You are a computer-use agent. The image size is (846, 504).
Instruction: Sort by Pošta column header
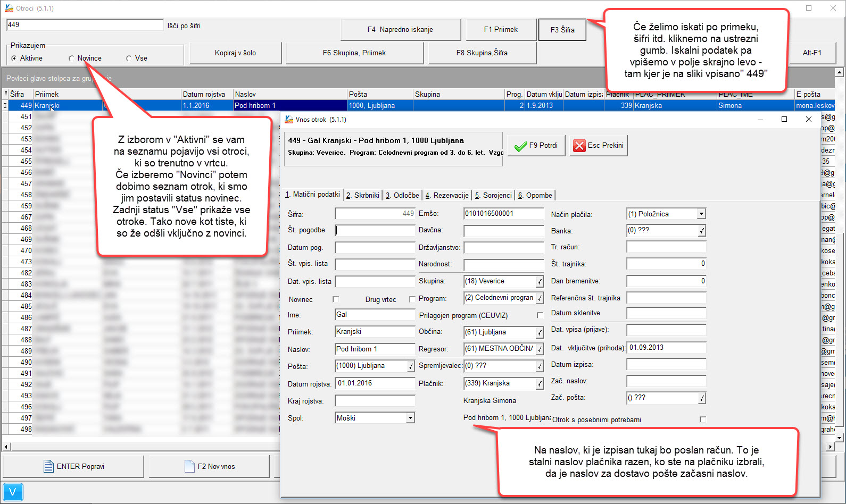point(380,94)
